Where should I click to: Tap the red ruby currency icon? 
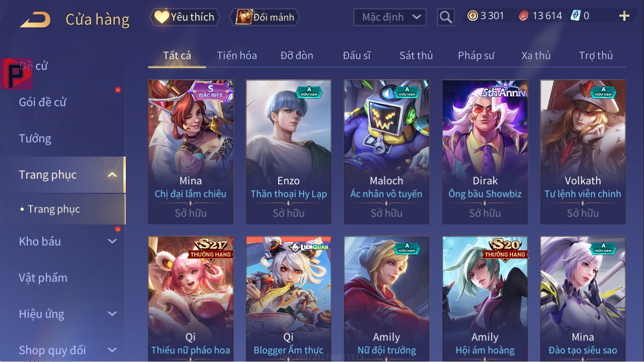(x=524, y=16)
